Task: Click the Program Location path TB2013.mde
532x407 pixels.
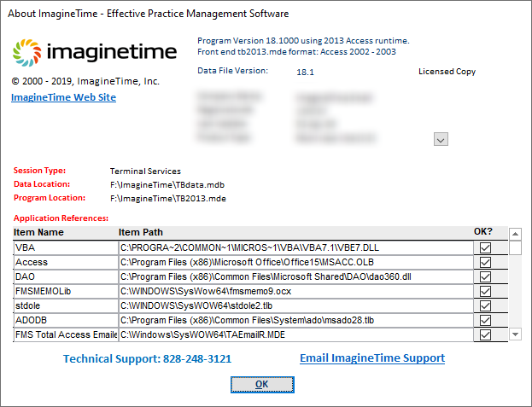Action: pos(168,198)
